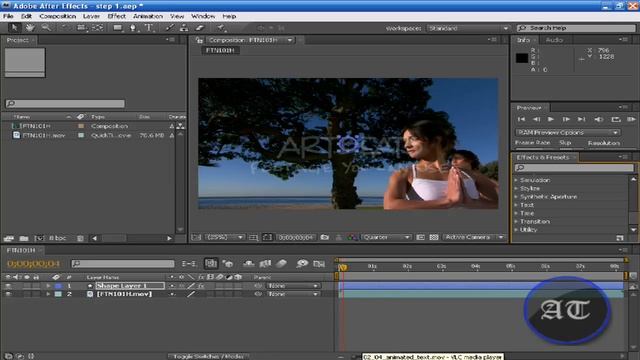Toggle Draft 3D in timeline

(229, 264)
